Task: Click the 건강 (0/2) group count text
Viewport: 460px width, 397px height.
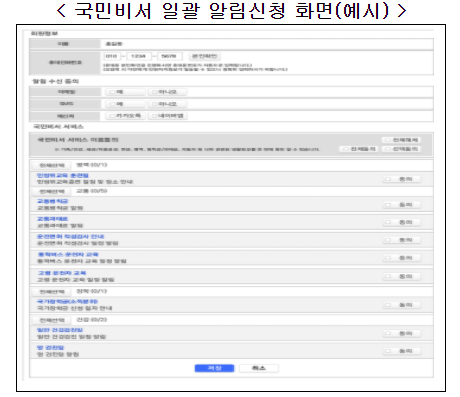Action: click(92, 320)
